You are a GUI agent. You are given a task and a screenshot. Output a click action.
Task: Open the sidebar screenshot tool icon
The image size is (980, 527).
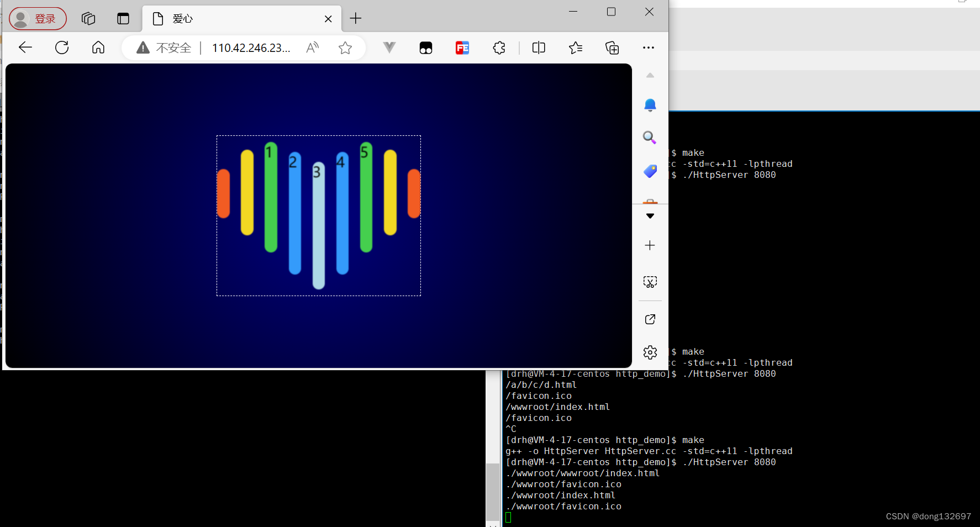click(650, 282)
